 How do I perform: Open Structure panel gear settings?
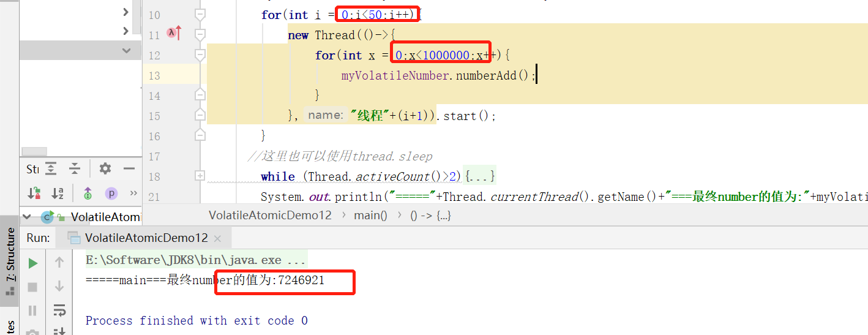tap(105, 169)
